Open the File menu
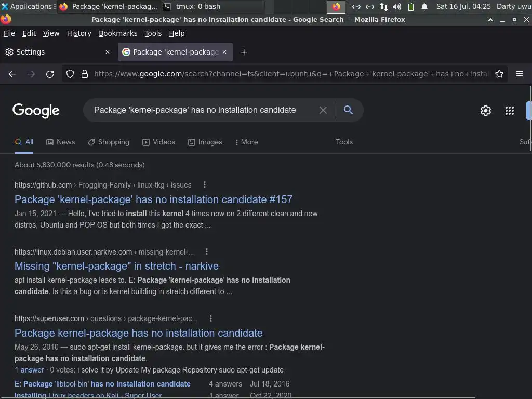This screenshot has width=532, height=399. [9, 33]
